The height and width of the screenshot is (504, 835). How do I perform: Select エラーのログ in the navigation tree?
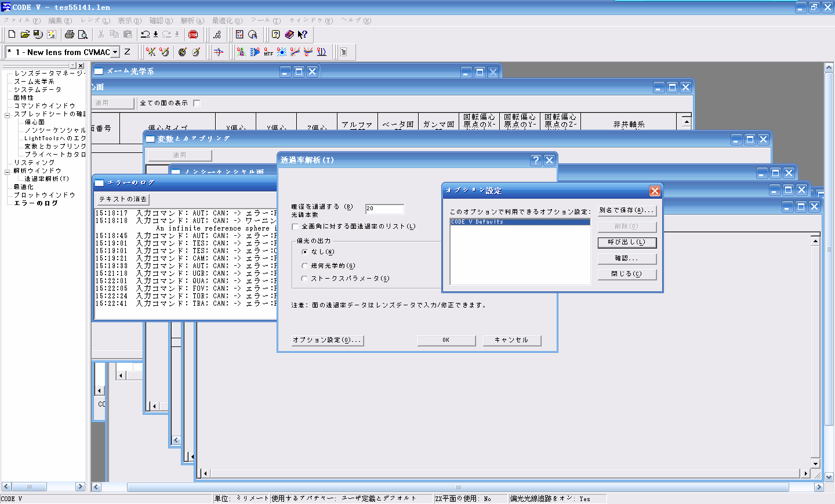[36, 203]
